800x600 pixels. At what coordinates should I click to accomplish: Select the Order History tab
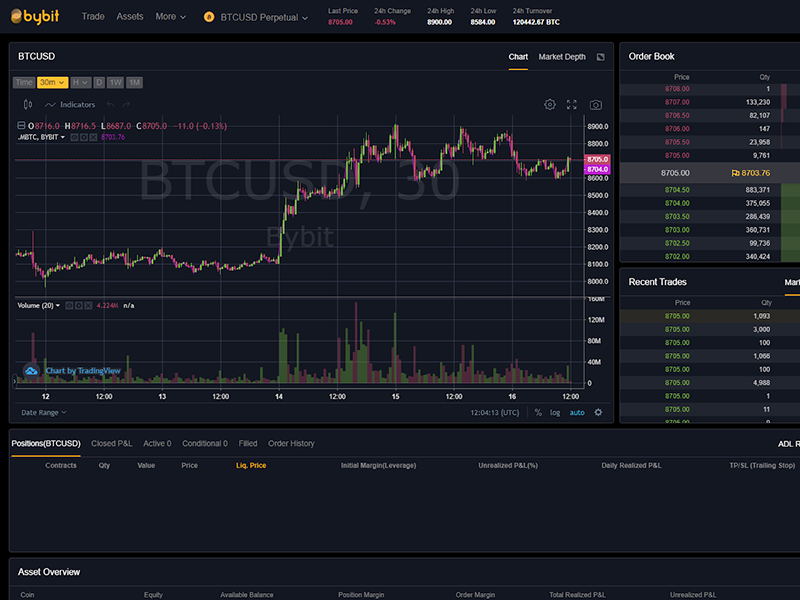[x=291, y=443]
